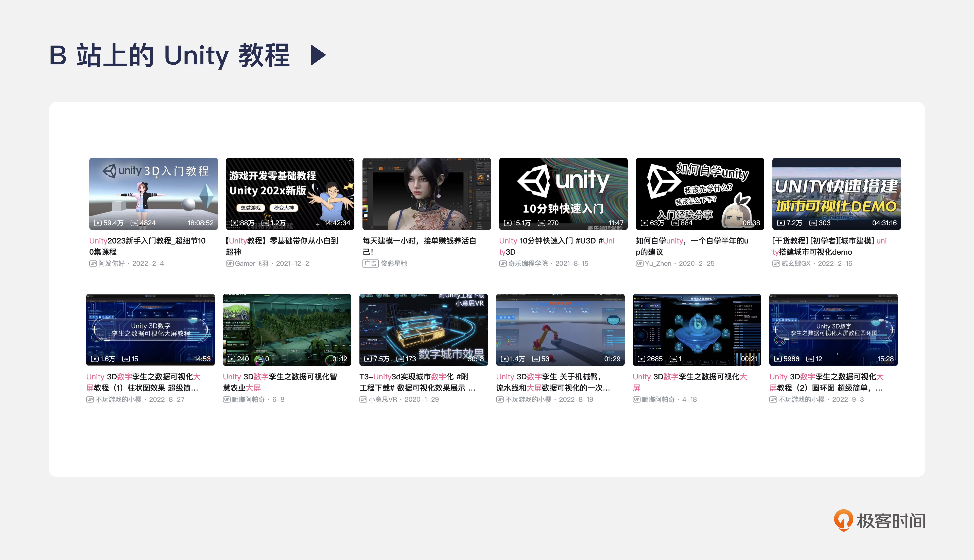Click title 【Unity教程】零基础带你从小白到超神
The width and height of the screenshot is (974, 560).
click(x=282, y=246)
